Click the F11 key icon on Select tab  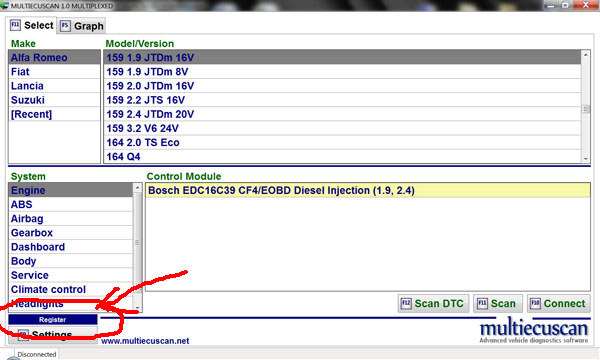pyautogui.click(x=15, y=25)
